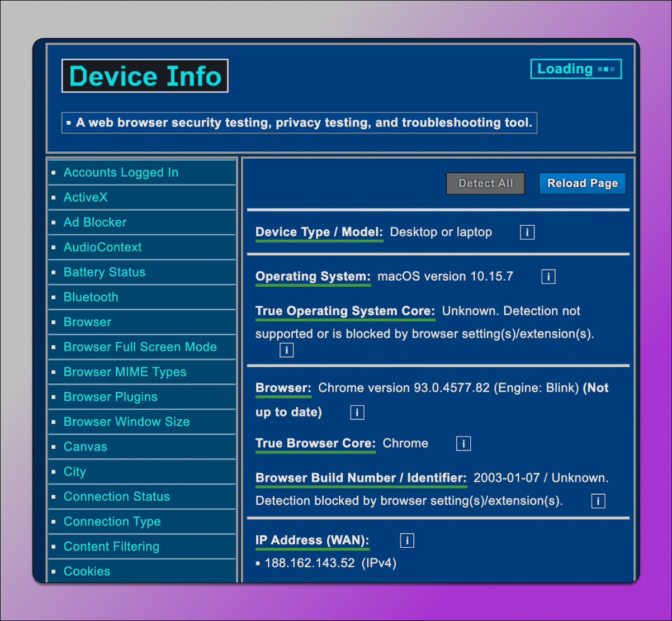Click the Ad Blocker sidebar link
The image size is (672, 621).
94,222
